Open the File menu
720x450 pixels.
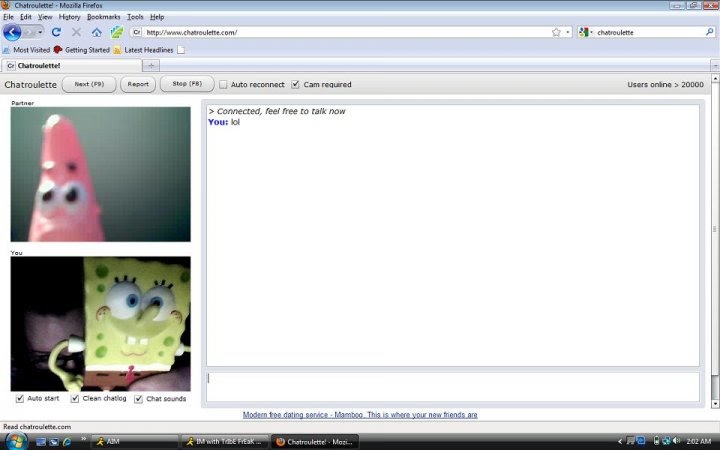pos(8,17)
